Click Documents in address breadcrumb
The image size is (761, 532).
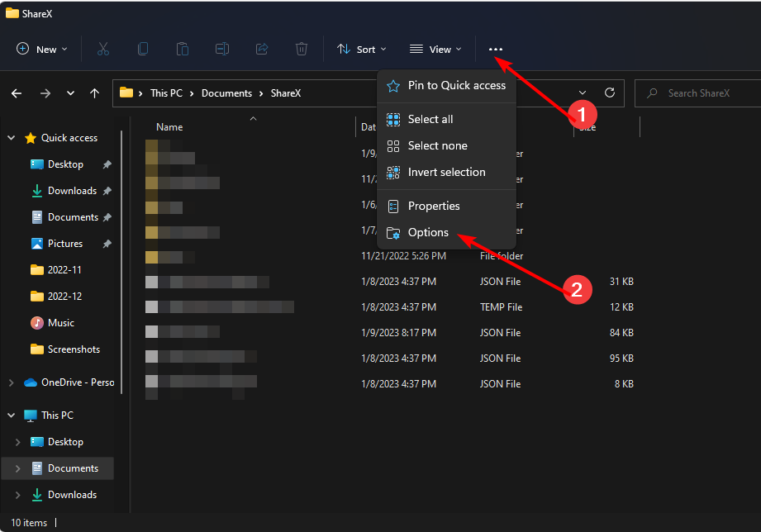[x=226, y=93]
